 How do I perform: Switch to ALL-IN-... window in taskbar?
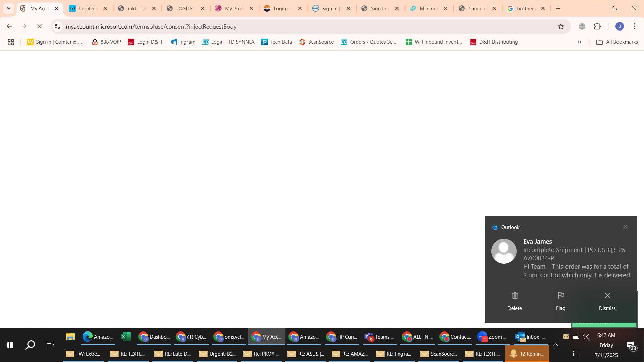point(418,337)
